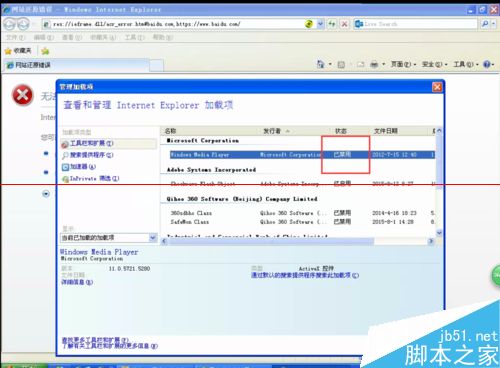Open the 收藏夹(A) menu in menu bar
The height and width of the screenshot is (368, 500).
103,37
